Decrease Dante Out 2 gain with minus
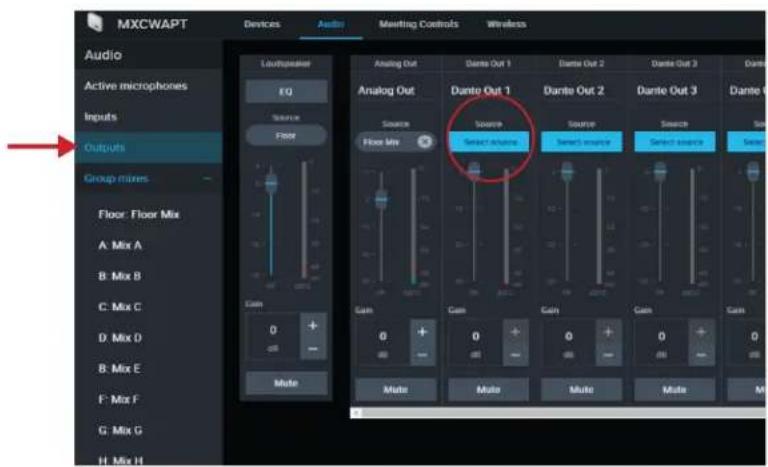 tap(608, 355)
